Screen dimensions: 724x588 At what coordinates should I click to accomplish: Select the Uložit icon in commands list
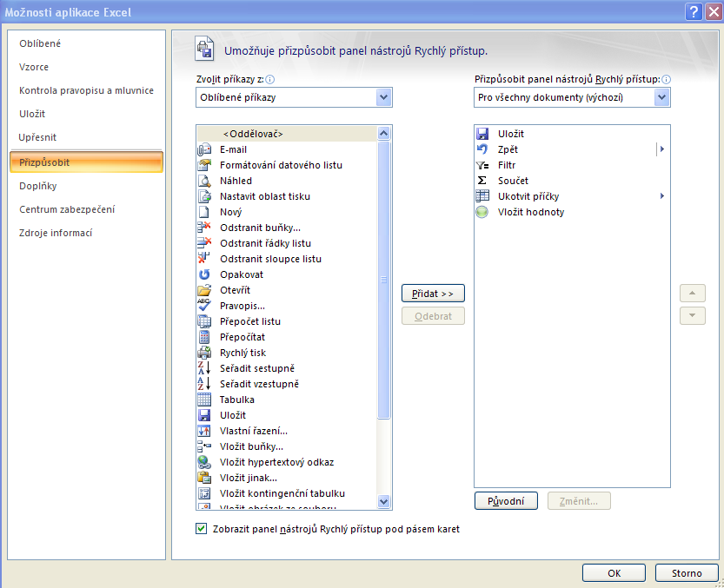pos(204,415)
